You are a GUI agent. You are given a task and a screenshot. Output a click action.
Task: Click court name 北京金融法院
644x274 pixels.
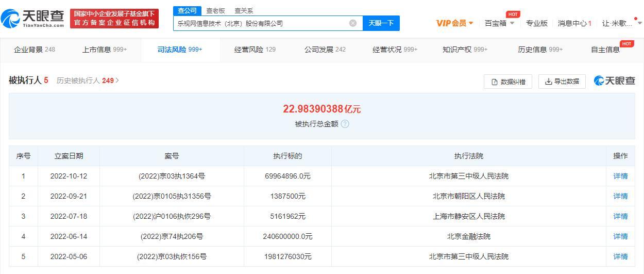point(469,236)
